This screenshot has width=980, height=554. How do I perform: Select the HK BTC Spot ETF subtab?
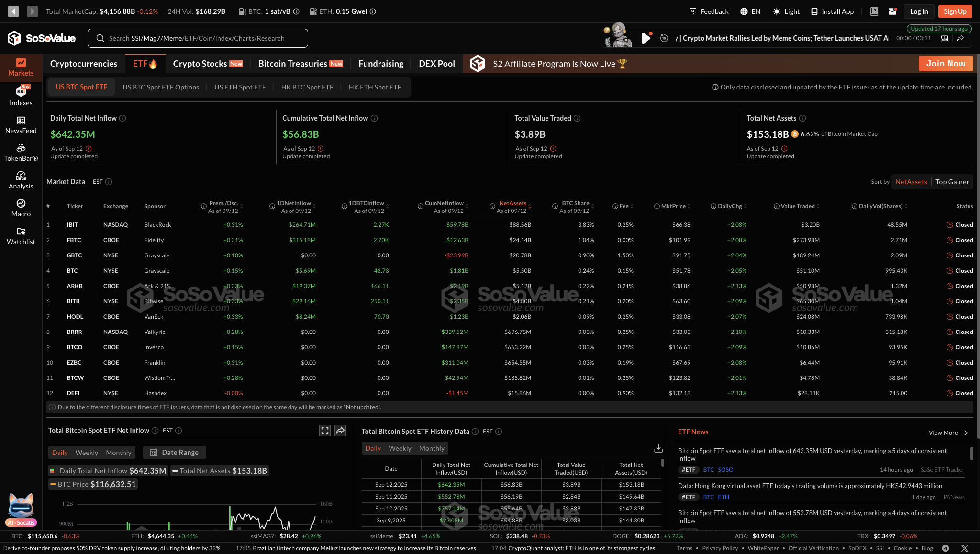(x=307, y=87)
